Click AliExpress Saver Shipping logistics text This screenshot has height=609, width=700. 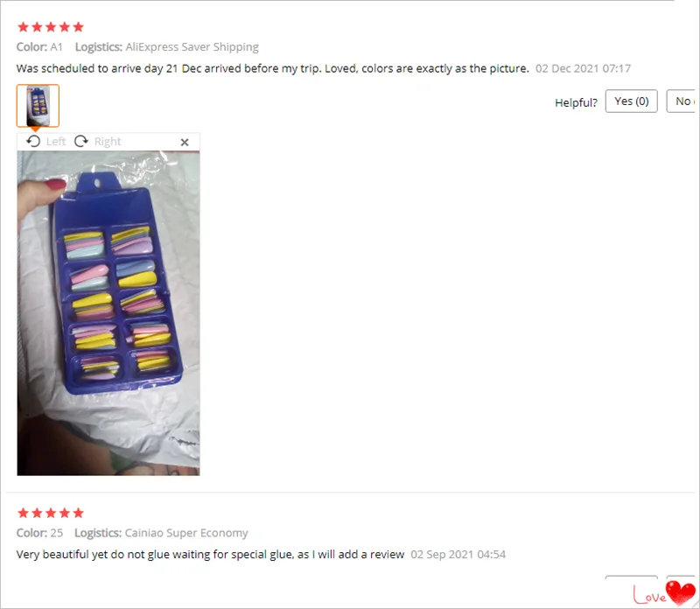(x=192, y=47)
